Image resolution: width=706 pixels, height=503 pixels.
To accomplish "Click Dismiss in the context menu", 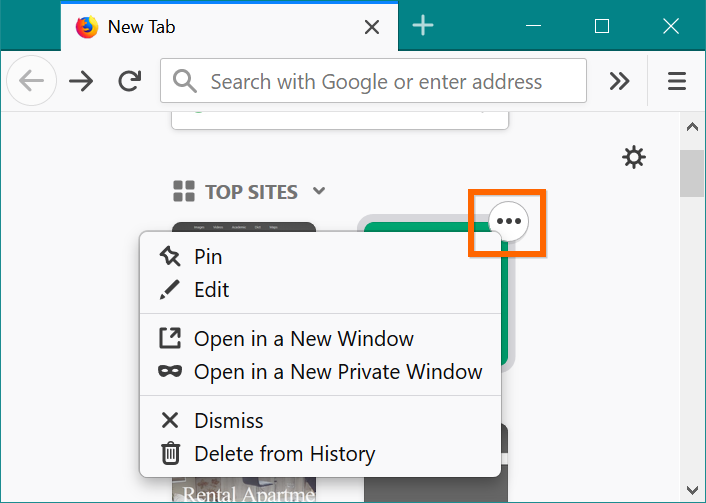I will click(228, 421).
